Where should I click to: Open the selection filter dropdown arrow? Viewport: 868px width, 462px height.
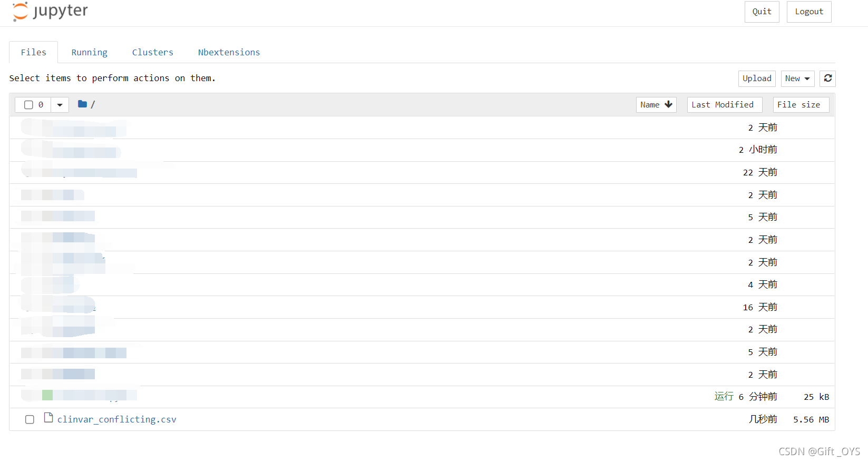tap(60, 105)
